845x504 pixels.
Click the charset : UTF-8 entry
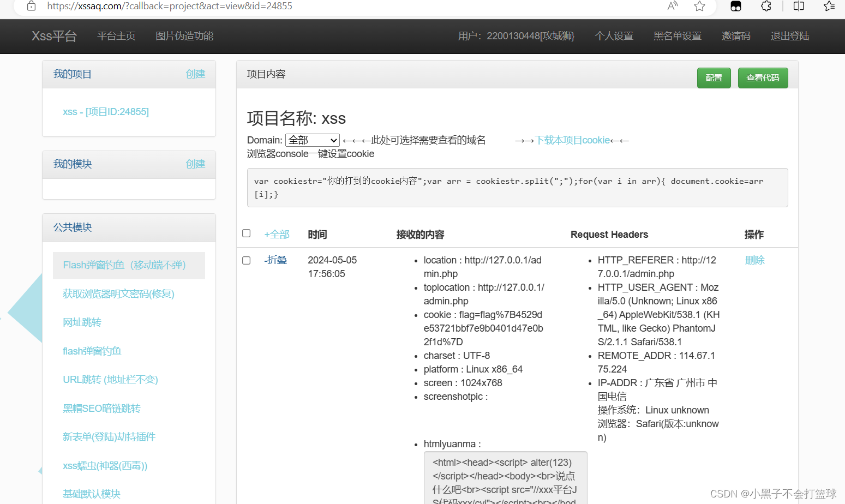(x=457, y=356)
